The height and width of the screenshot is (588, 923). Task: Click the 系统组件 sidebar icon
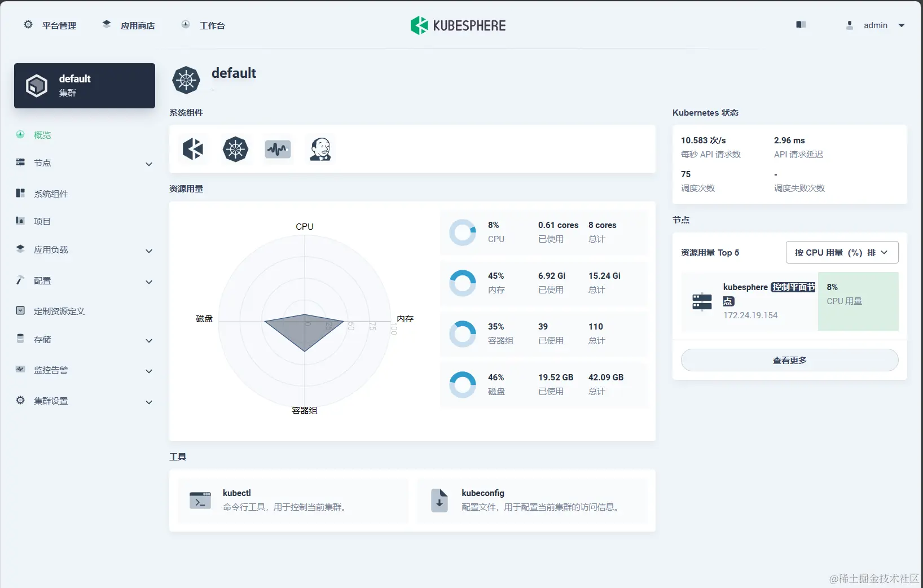(20, 193)
